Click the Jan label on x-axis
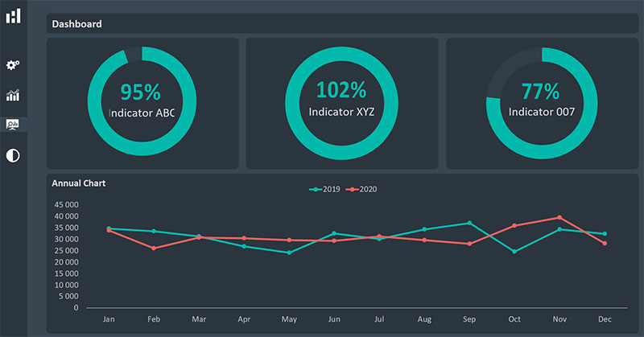The width and height of the screenshot is (644, 337). (109, 319)
